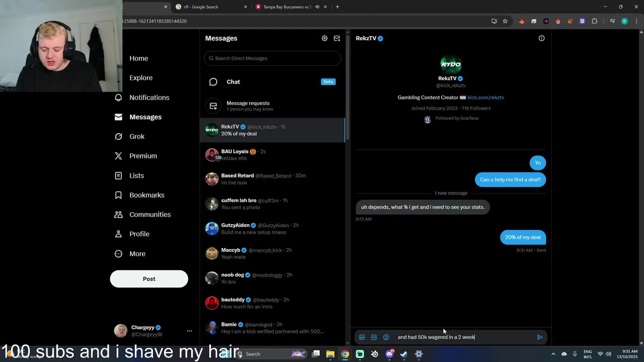Click the More circle icon

coord(118,254)
